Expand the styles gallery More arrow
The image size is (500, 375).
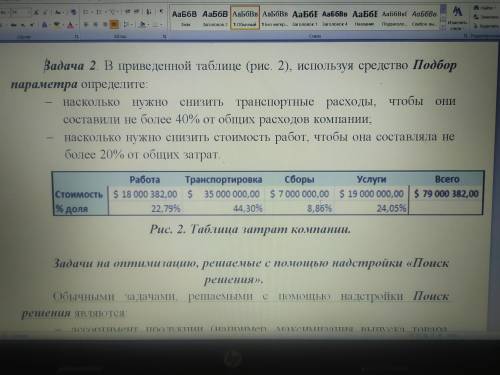coord(443,27)
